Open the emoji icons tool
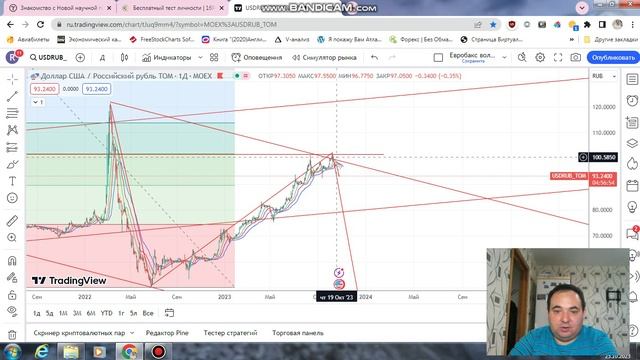640x360 pixels. point(12,198)
